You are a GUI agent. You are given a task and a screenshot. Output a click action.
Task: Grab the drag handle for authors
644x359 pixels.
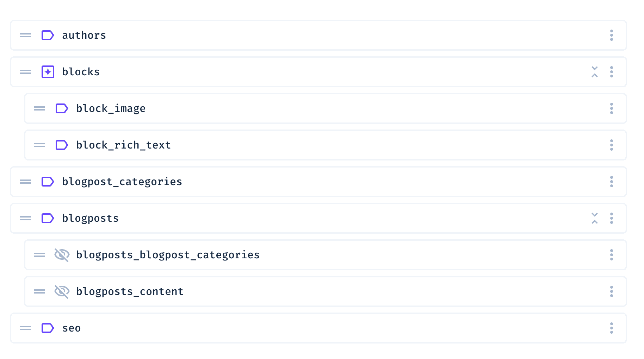(25, 35)
